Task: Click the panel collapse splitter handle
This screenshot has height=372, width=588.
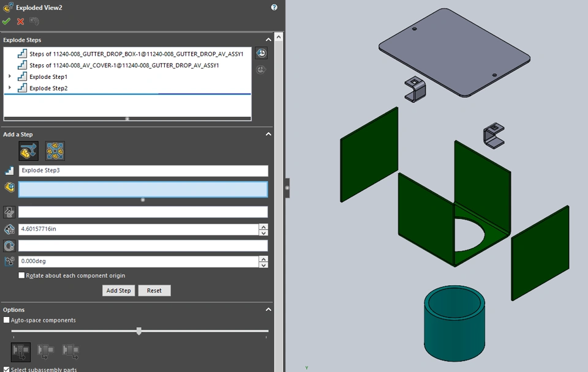Action: pyautogui.click(x=287, y=188)
